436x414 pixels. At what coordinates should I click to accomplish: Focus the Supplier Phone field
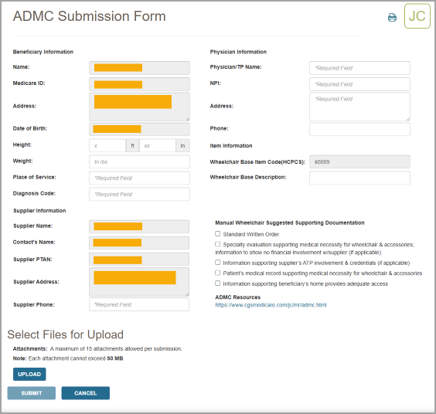(139, 304)
